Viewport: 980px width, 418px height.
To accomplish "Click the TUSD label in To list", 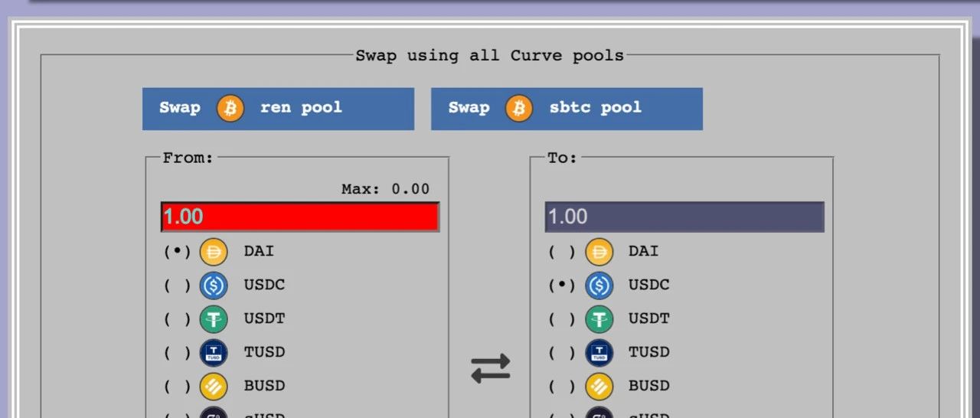I will click(x=649, y=352).
